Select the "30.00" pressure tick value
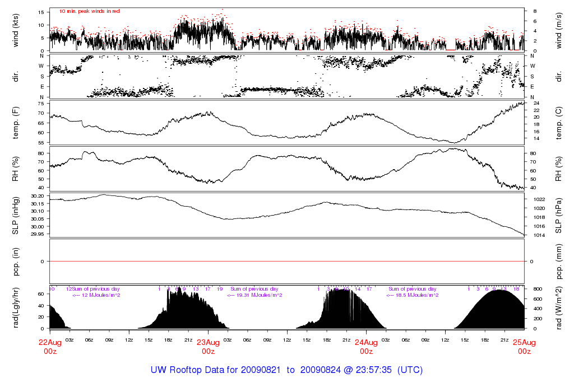The width and height of the screenshot is (574, 392). click(x=38, y=226)
